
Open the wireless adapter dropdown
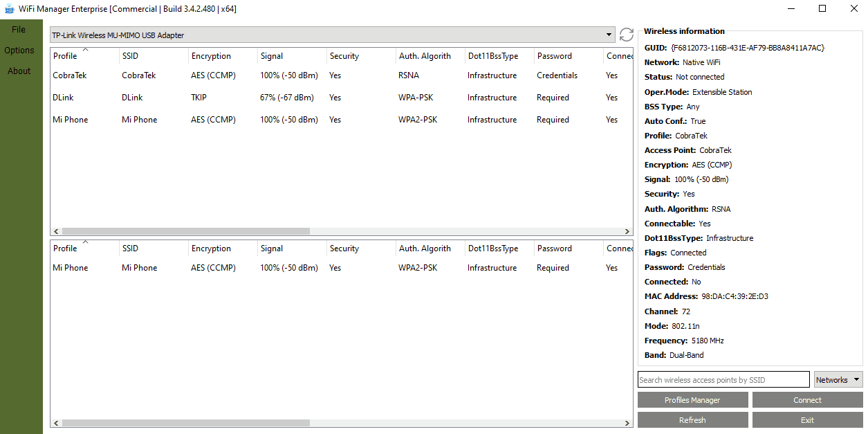coord(332,35)
